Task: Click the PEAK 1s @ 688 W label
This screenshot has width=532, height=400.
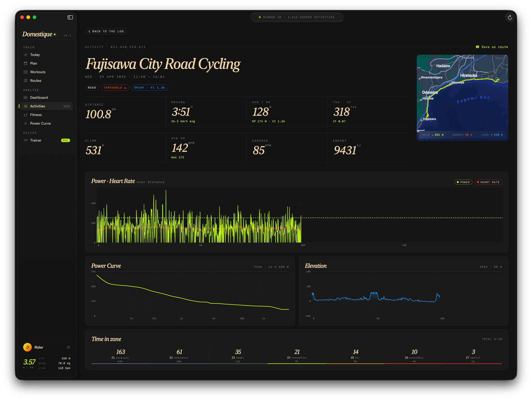Action: 272,267
